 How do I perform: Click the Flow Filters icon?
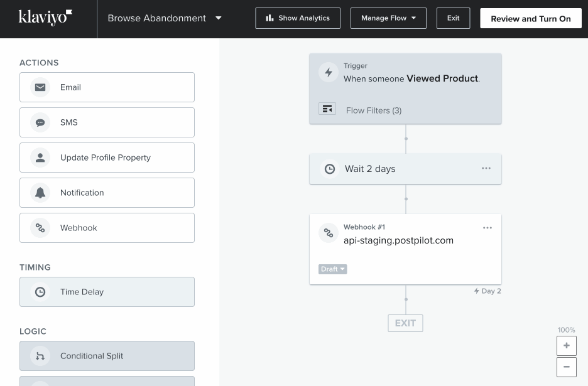327,109
